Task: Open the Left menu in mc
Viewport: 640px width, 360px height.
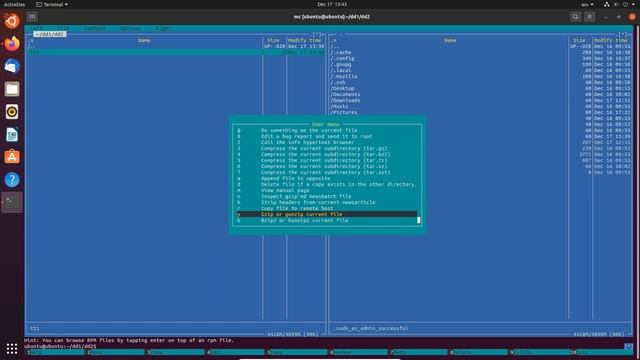Action: coord(36,29)
